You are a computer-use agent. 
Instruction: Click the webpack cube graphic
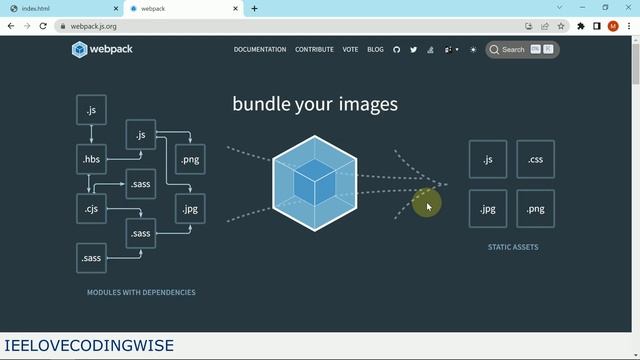click(315, 183)
